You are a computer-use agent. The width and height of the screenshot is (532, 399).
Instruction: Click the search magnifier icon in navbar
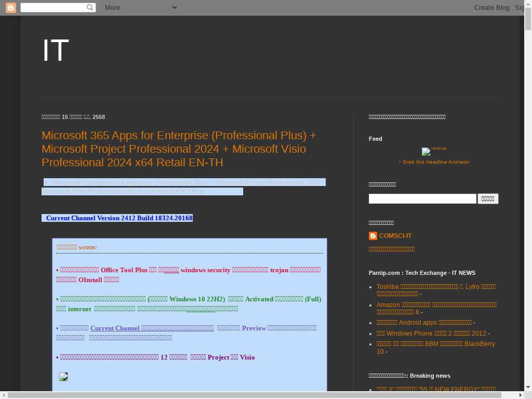pos(89,7)
